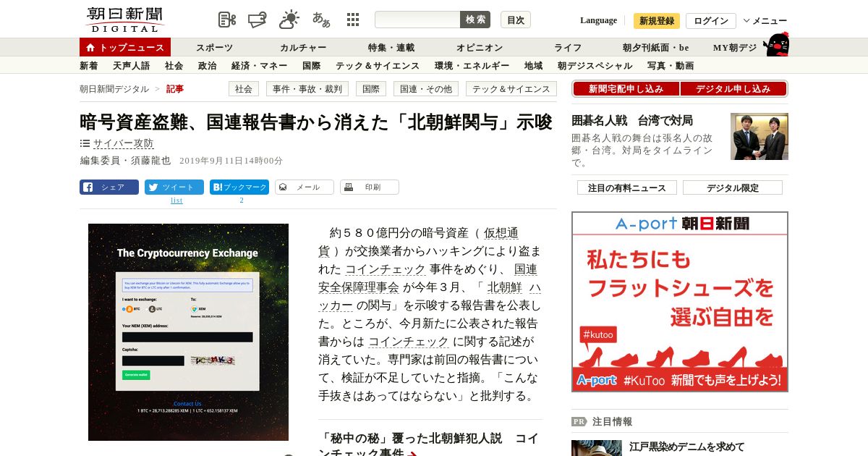Click 新聞宅配申し込み red button
Image resolution: width=868 pixels, height=456 pixels.
pyautogui.click(x=626, y=88)
